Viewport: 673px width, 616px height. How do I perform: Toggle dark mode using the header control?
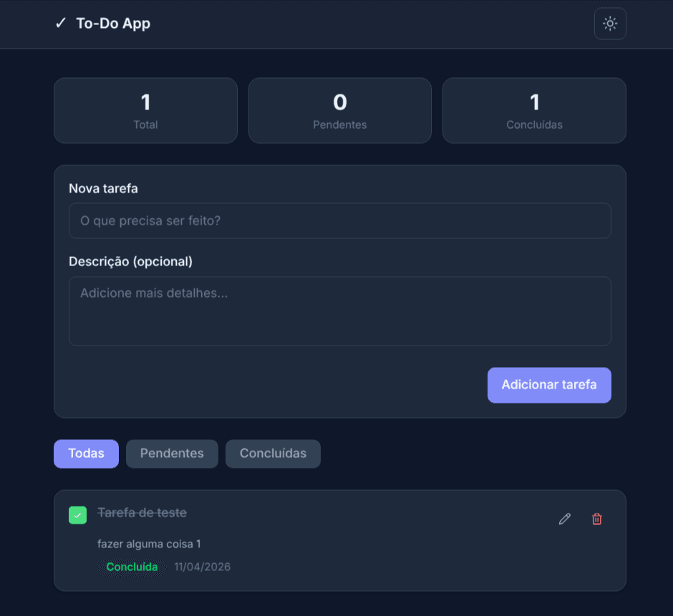(x=609, y=24)
